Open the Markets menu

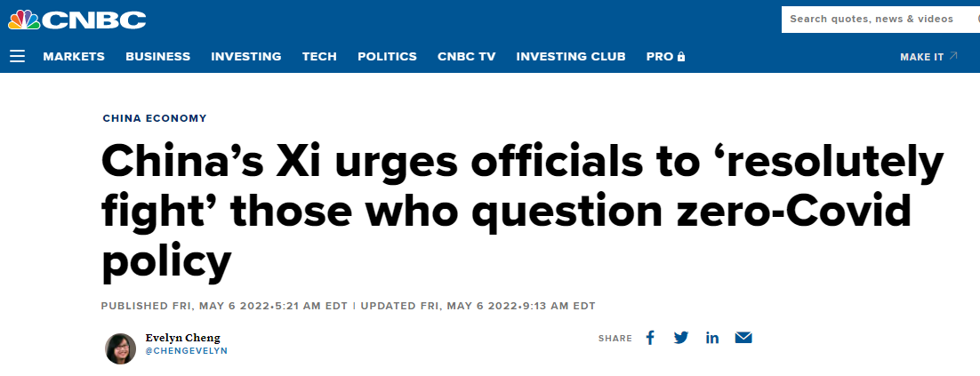pyautogui.click(x=74, y=56)
